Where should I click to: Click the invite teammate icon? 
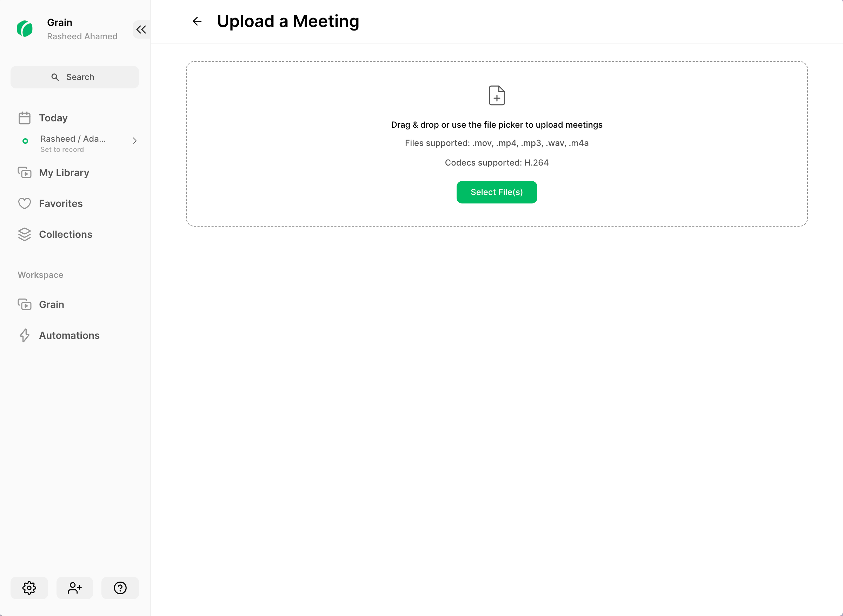75,588
